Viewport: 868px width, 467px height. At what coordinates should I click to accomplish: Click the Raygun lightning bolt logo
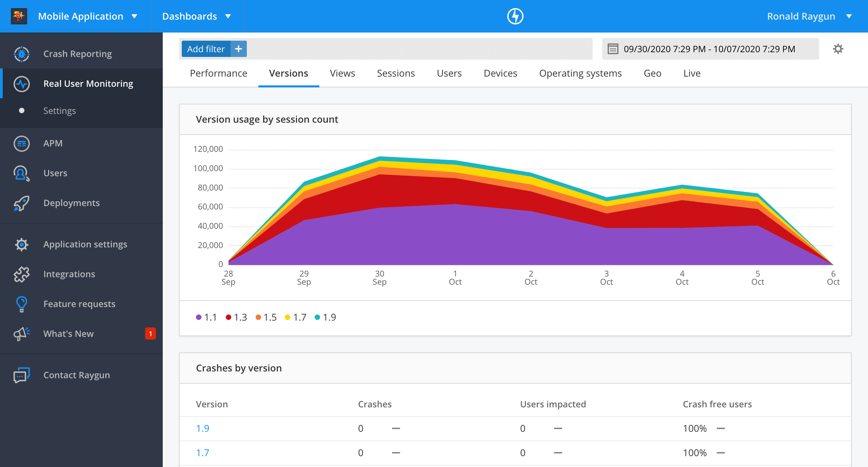[515, 16]
